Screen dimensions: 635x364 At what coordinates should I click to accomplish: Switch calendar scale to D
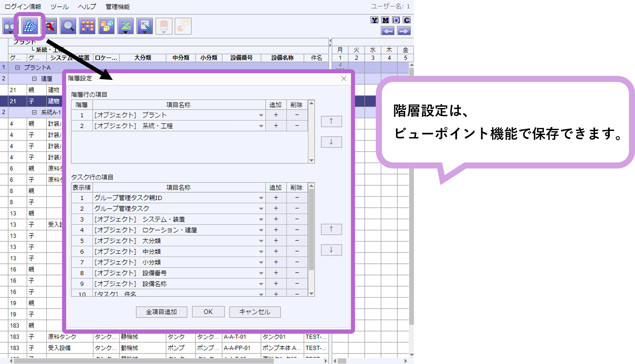coord(396,20)
